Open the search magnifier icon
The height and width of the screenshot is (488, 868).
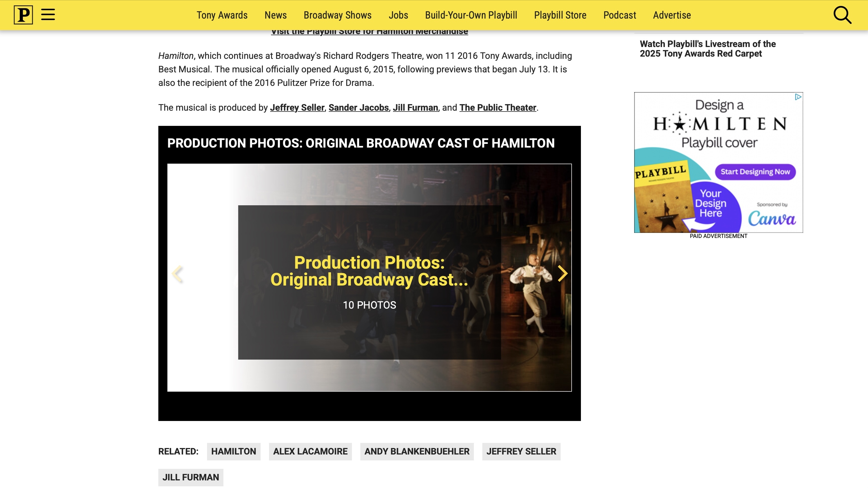[x=842, y=15]
